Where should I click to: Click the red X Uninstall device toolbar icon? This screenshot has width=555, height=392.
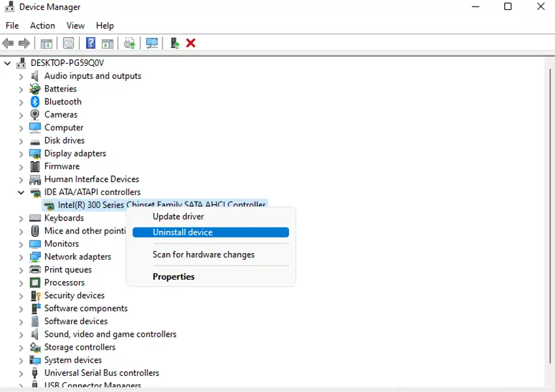pyautogui.click(x=191, y=43)
